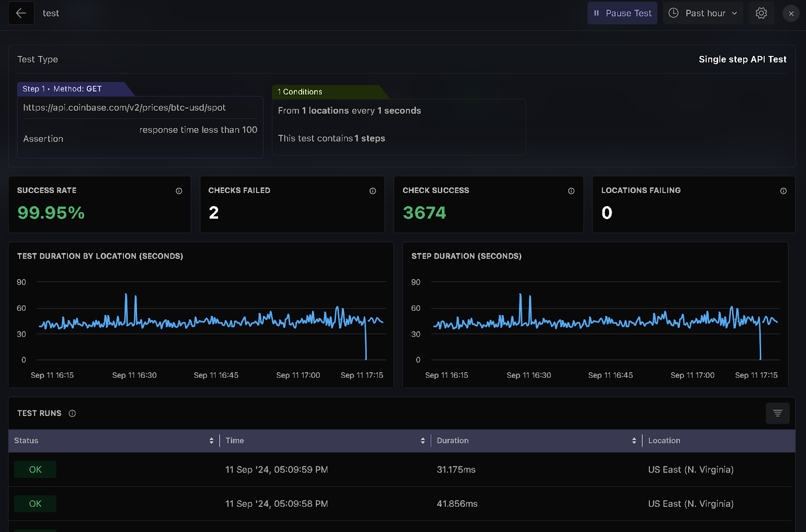Close the test detail view
This screenshot has width=806, height=532.
(790, 13)
